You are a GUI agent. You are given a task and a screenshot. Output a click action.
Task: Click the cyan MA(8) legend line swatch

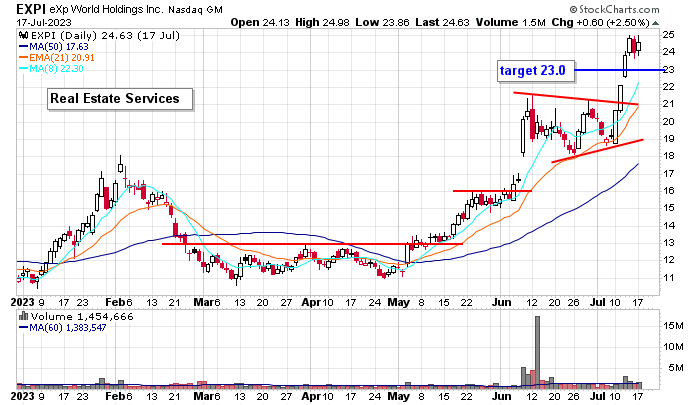[x=23, y=68]
